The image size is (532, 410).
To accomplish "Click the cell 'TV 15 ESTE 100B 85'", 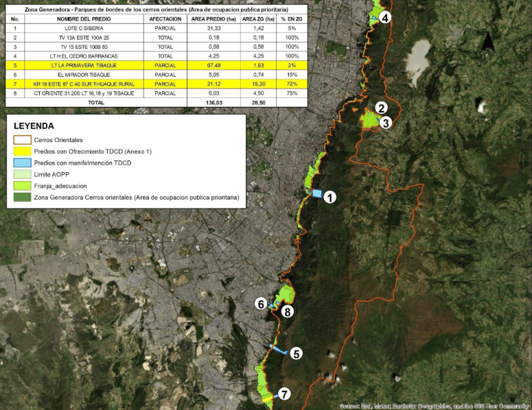I will (84, 47).
